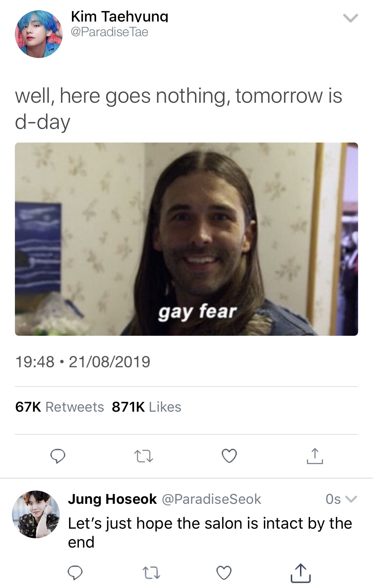Retweet Jung Hoseok's reply
The width and height of the screenshot is (373, 588).
[x=151, y=573]
